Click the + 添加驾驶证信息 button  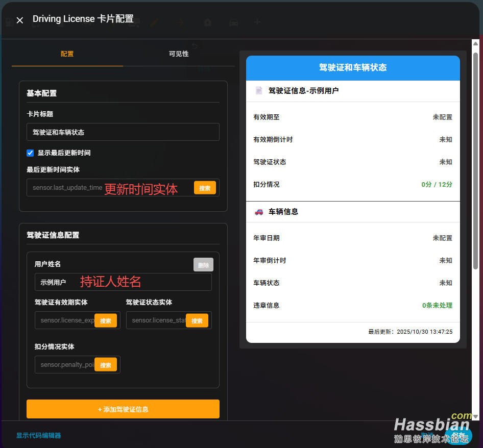pyautogui.click(x=123, y=409)
